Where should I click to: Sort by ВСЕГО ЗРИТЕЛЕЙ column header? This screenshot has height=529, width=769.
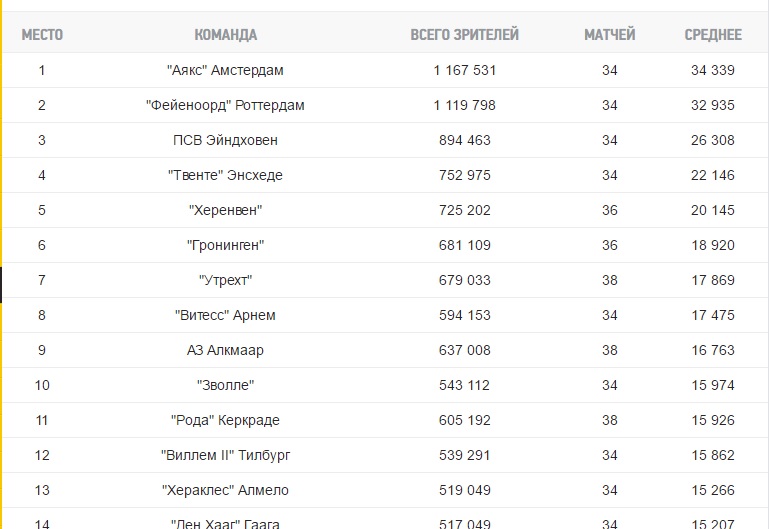(464, 35)
